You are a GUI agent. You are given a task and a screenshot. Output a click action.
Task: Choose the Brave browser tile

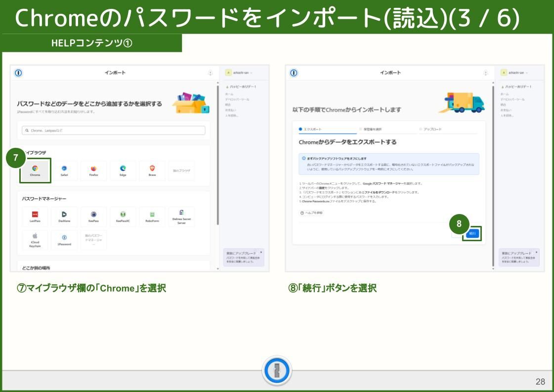pyautogui.click(x=152, y=171)
